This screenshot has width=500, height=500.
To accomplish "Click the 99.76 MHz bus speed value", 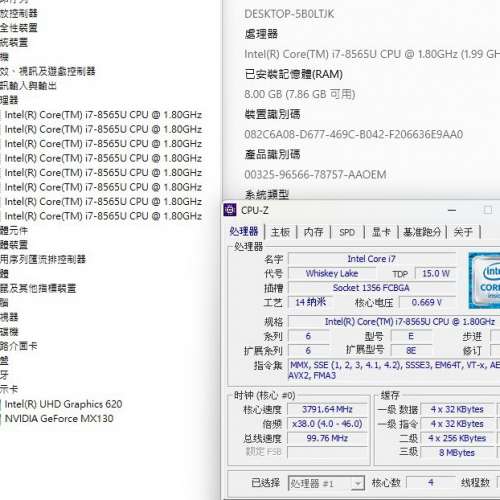I will coord(327,438).
